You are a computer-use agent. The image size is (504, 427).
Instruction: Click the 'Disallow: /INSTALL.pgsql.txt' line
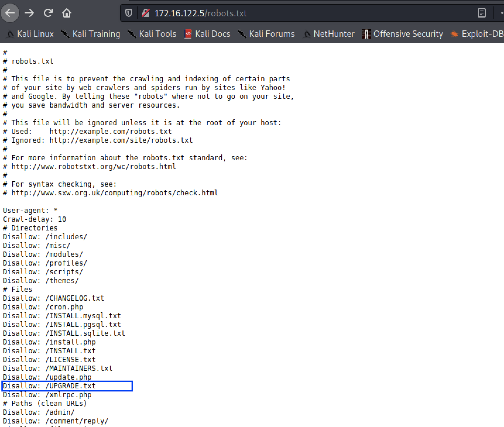(62, 324)
